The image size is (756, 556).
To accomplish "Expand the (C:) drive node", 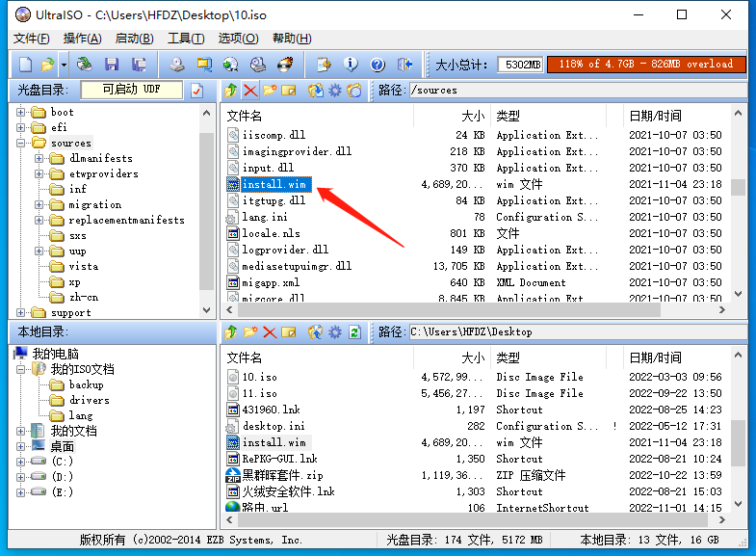I will click(x=21, y=462).
